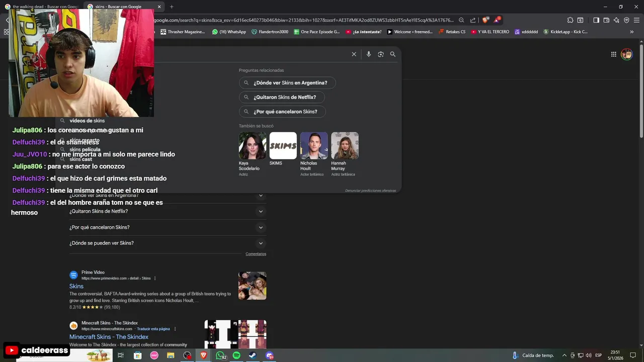644x362 pixels.
Task: Click 'Traducir esta página' link
Action: tap(153, 329)
